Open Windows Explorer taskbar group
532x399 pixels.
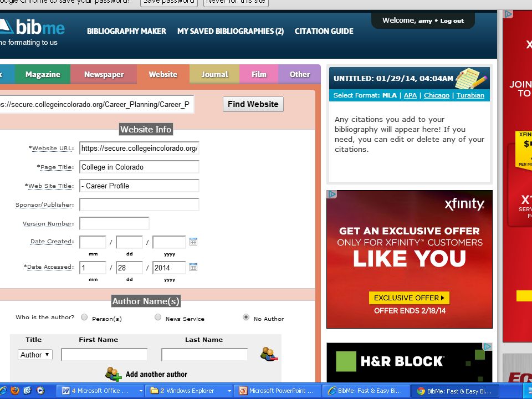[188, 391]
